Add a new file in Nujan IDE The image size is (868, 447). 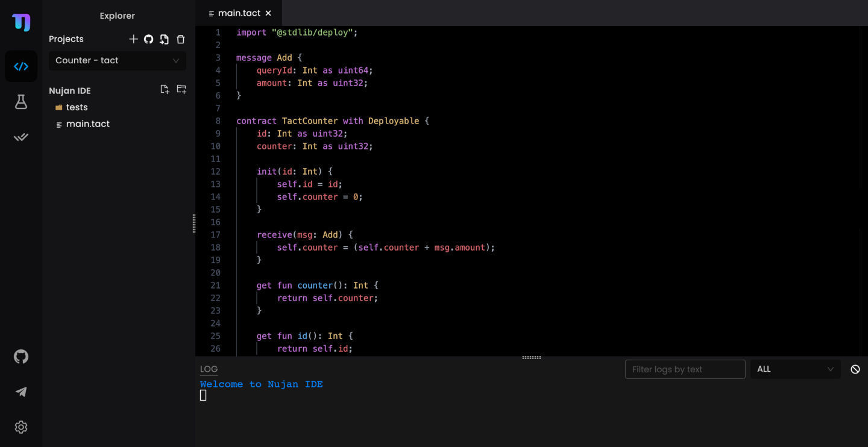tap(165, 90)
